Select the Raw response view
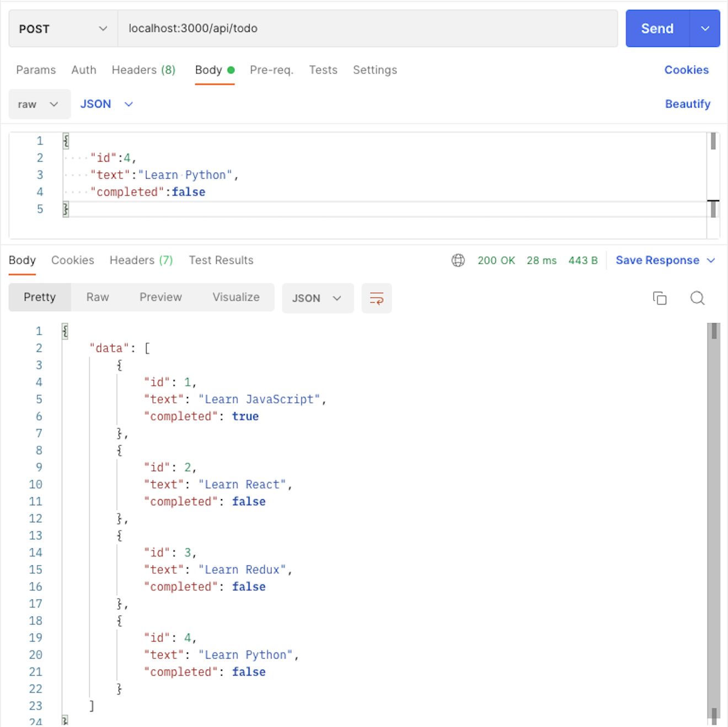Screen dimensions: 728x727 [x=98, y=297]
